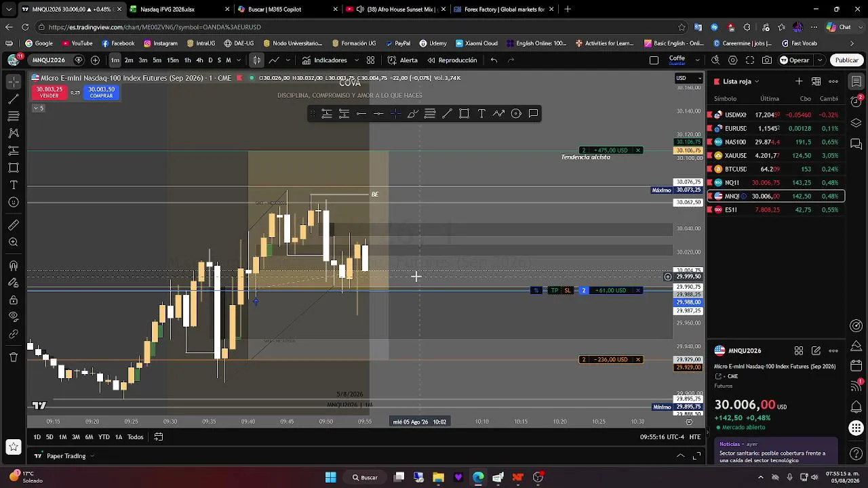Screen dimensions: 868x488
Task: Click the undo arrow in top toolbar
Action: (x=494, y=60)
